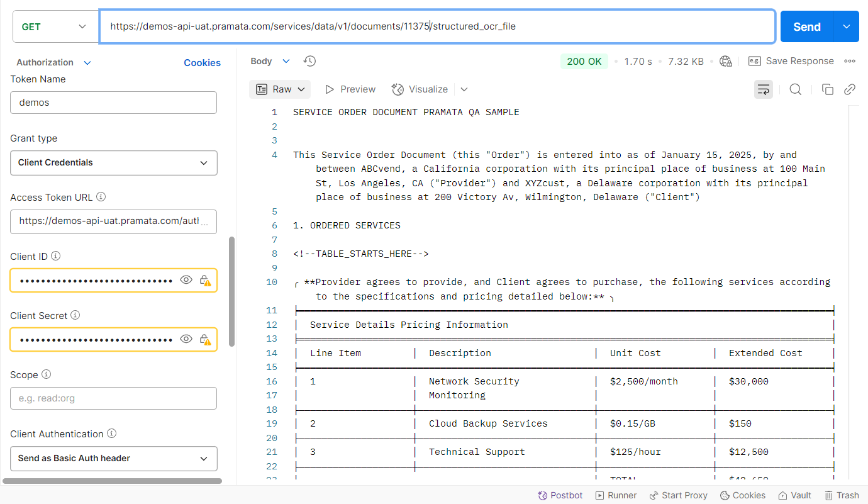Click the Token Name field with demos
This screenshot has width=868, height=504.
(114, 102)
